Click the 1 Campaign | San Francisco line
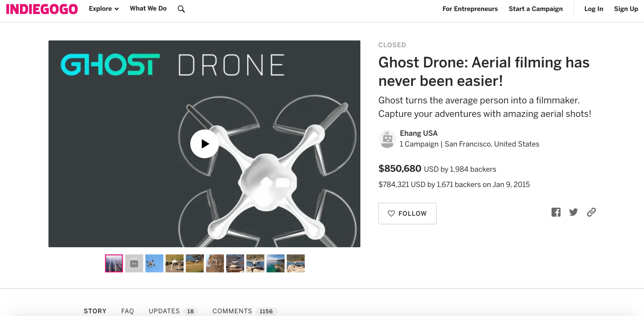This screenshot has width=644, height=316. click(469, 144)
